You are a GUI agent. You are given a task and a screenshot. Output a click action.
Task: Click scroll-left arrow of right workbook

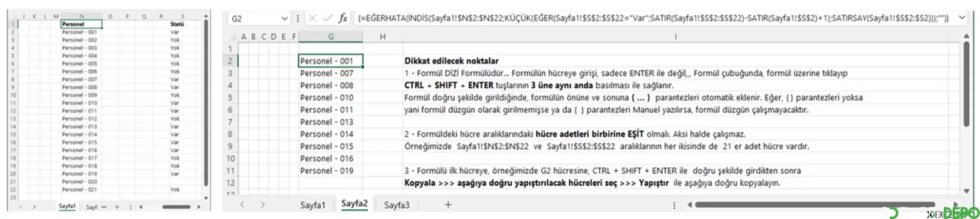[x=690, y=205]
